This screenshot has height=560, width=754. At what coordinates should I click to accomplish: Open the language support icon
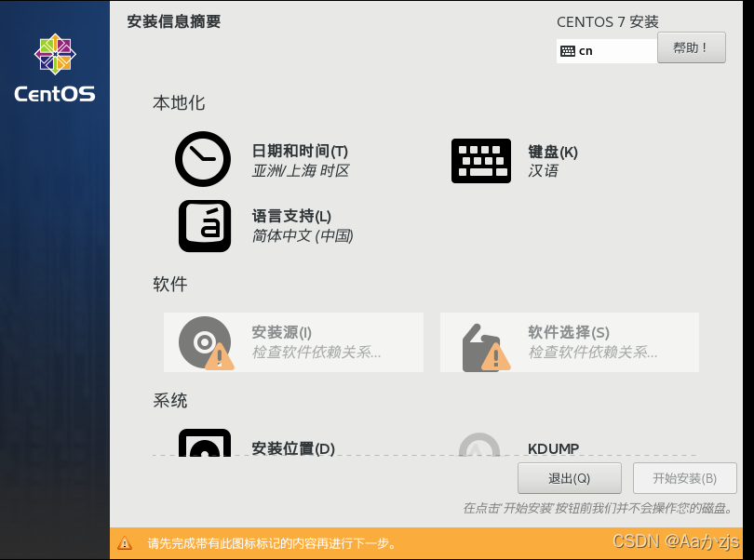tap(205, 226)
